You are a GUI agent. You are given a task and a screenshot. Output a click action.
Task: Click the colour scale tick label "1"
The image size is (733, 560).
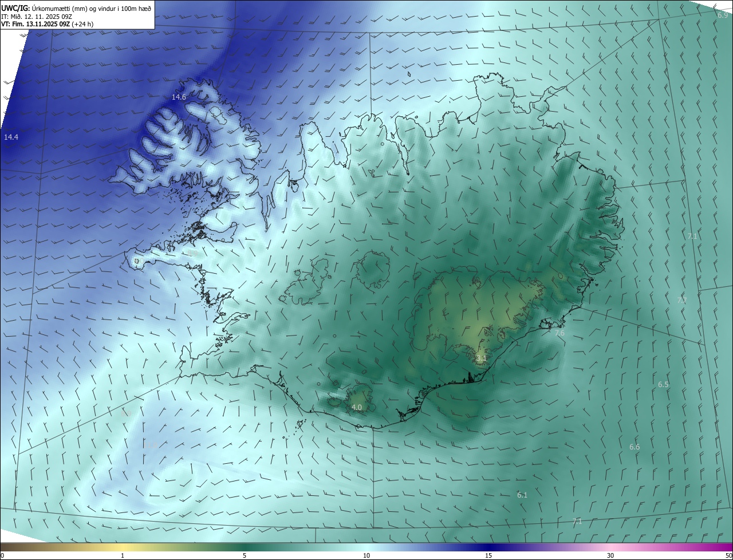(123, 555)
